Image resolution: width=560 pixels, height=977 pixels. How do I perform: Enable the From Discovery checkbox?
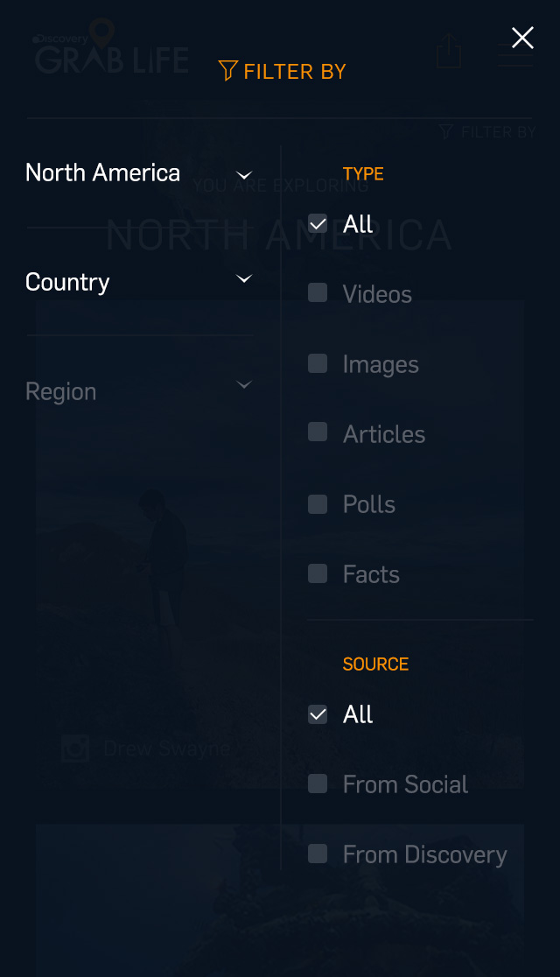pos(318,854)
